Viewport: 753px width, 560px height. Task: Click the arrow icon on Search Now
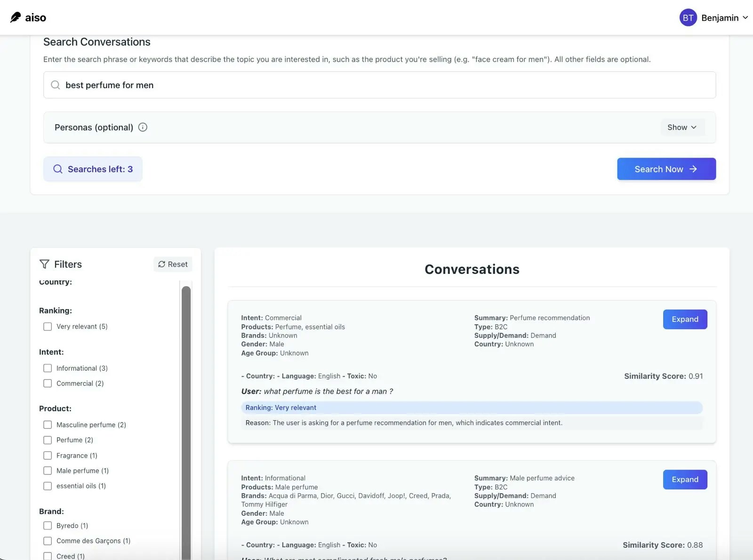[693, 169]
